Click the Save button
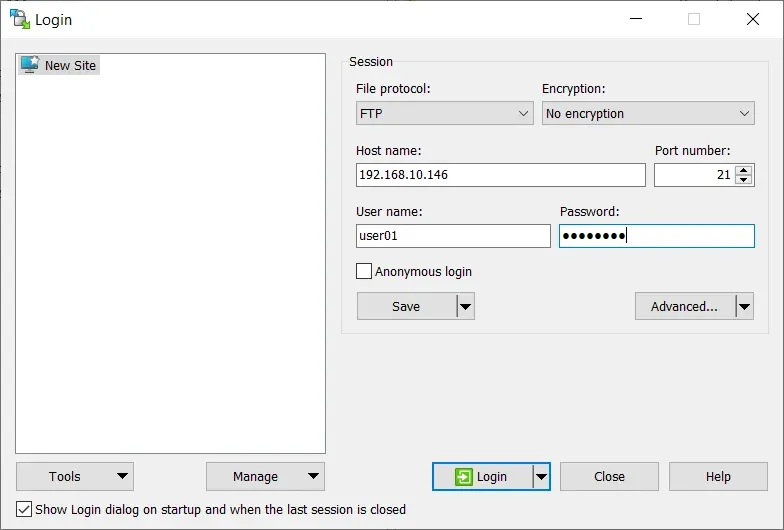This screenshot has height=530, width=784. [406, 306]
